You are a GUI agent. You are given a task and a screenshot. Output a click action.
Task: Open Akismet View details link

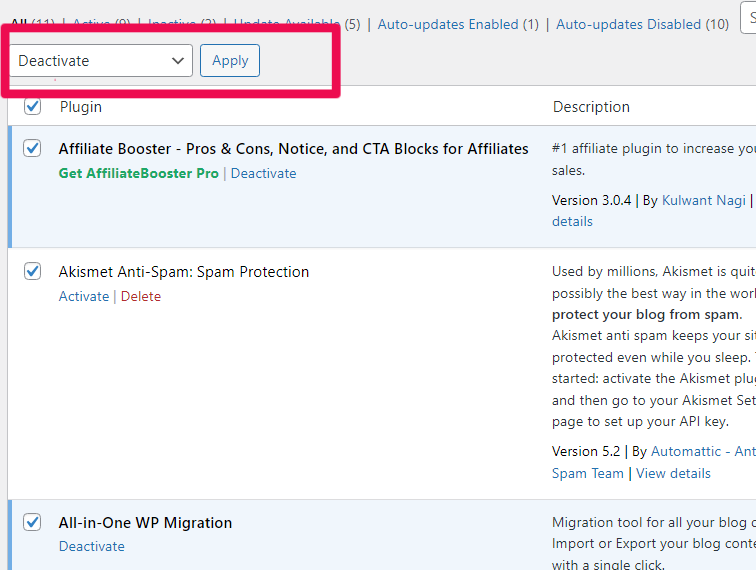[673, 474]
